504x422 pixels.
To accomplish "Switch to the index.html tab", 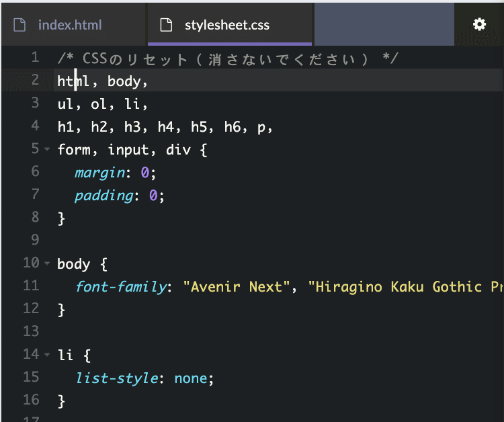I will [73, 24].
